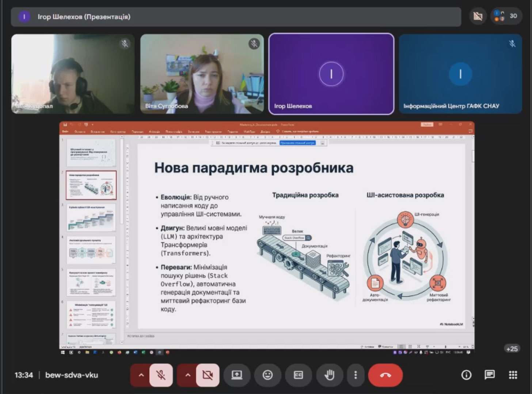Screen dimensions: 532x394
Task: Open the meeting details info icon
Action: pos(466,375)
